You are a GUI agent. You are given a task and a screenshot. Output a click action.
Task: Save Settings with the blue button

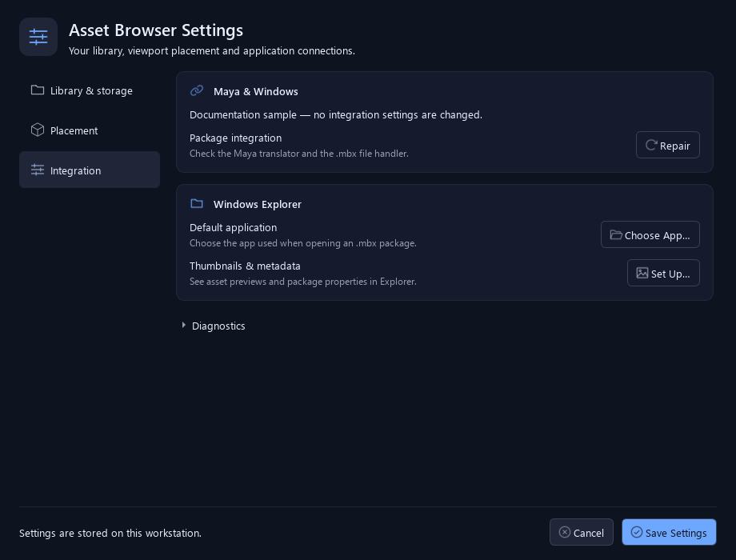[669, 532]
